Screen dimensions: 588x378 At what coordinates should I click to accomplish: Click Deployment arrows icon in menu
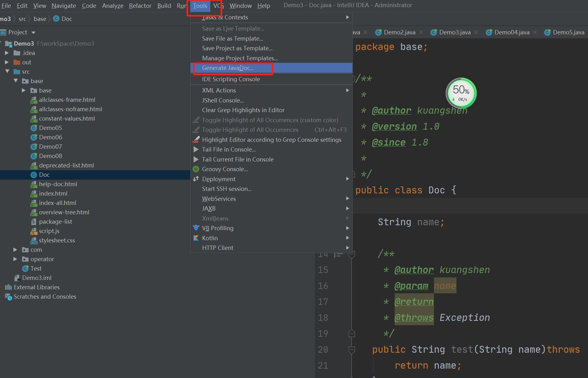point(196,179)
